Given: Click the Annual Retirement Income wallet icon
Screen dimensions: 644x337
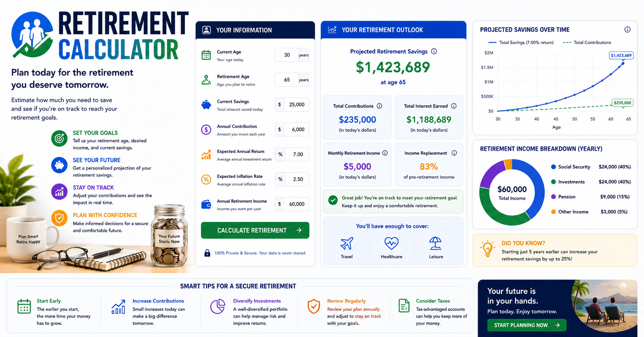Looking at the screenshot, I should (x=206, y=204).
